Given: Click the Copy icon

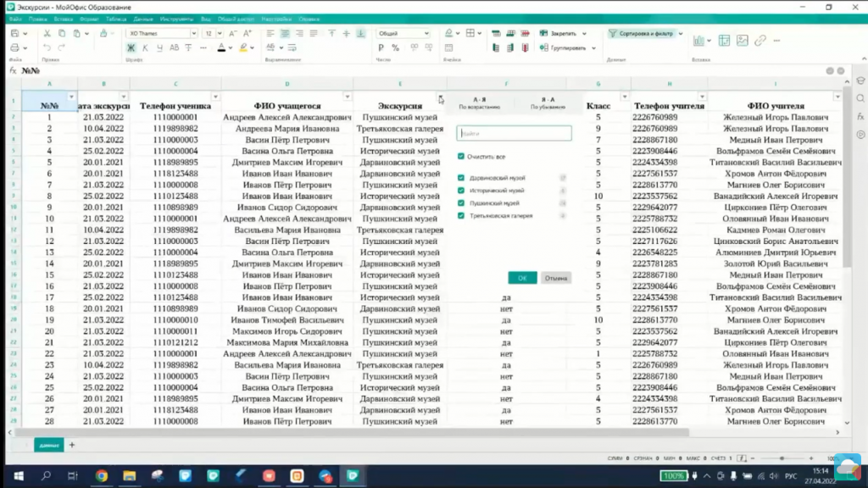Looking at the screenshot, I should 61,33.
